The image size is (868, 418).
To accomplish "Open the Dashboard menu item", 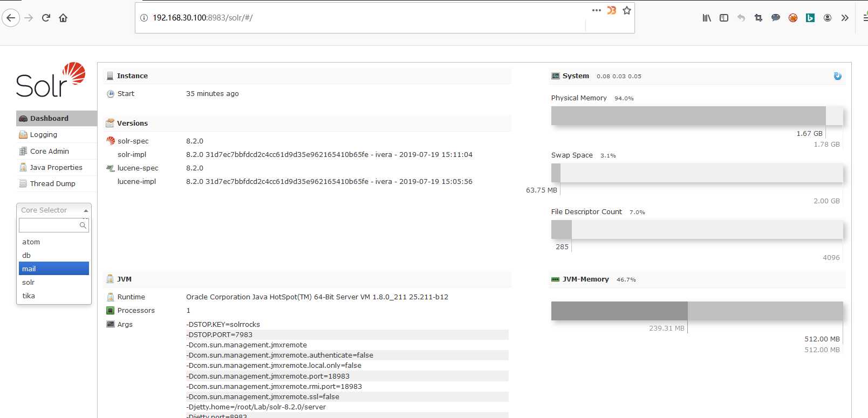I will [57, 118].
